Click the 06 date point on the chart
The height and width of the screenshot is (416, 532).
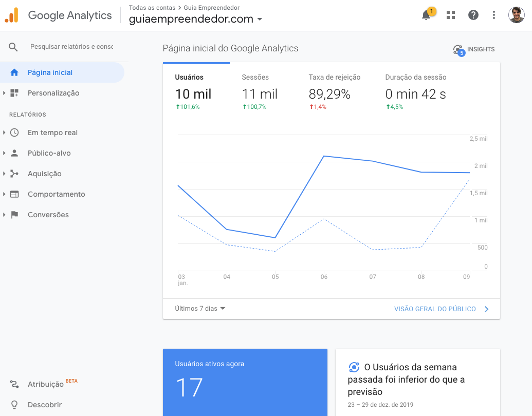point(324,156)
